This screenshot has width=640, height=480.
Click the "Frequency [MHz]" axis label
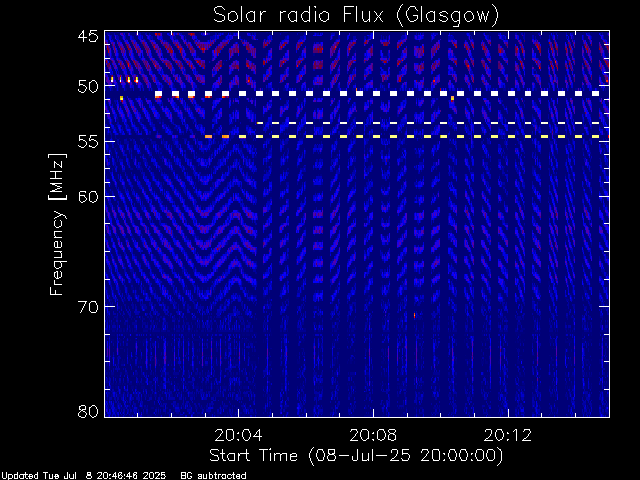pyautogui.click(x=57, y=224)
